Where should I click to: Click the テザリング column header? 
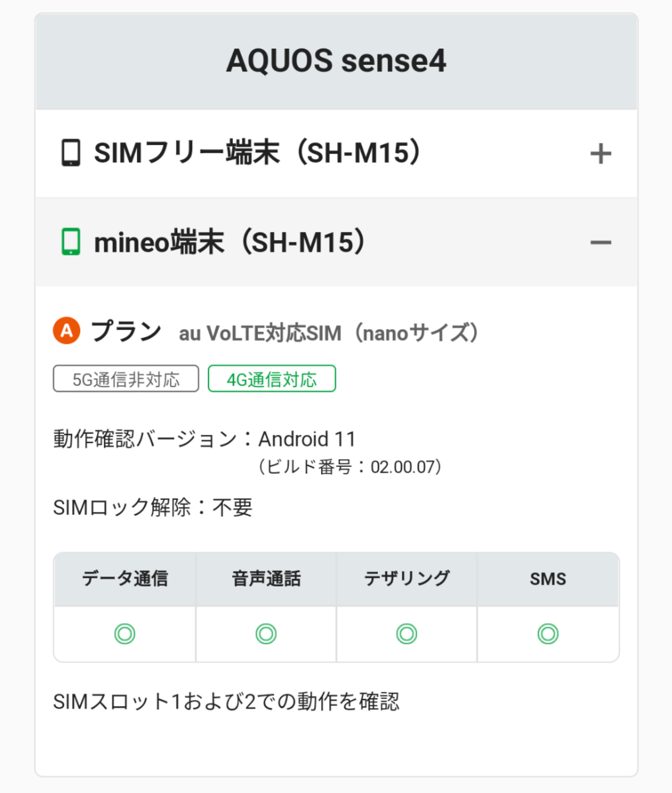point(407,579)
